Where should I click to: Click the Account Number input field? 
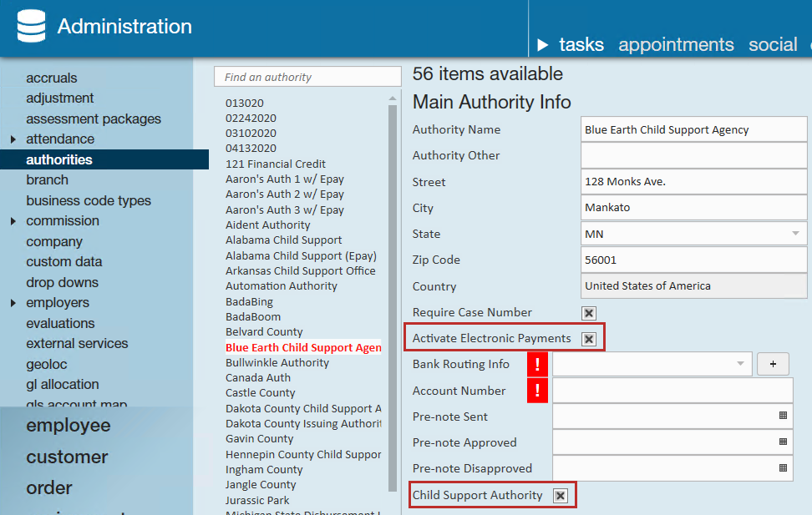672,391
